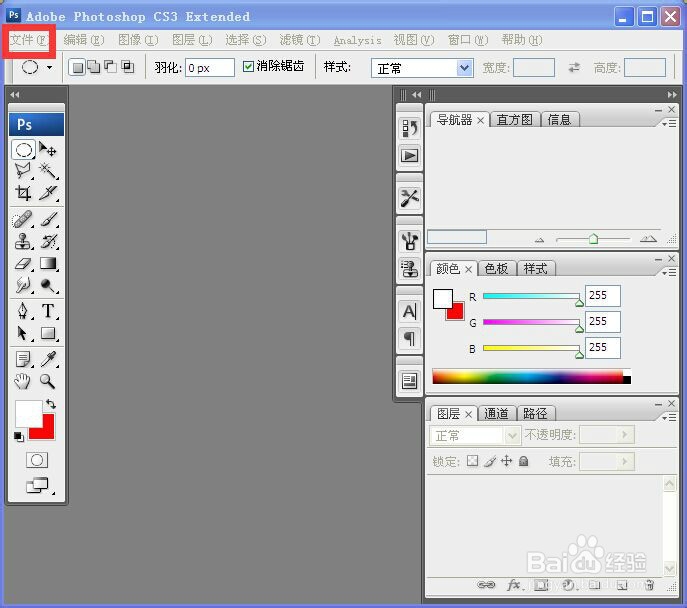
Task: Collapse the toolbox double-arrow
Action: coord(14,94)
